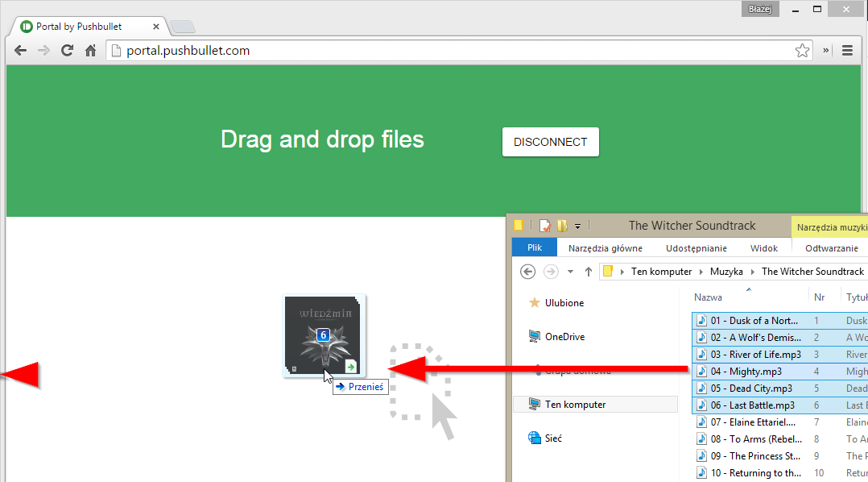Click music icon of 09 - The Princess
The width and height of the screenshot is (868, 482).
pos(702,456)
